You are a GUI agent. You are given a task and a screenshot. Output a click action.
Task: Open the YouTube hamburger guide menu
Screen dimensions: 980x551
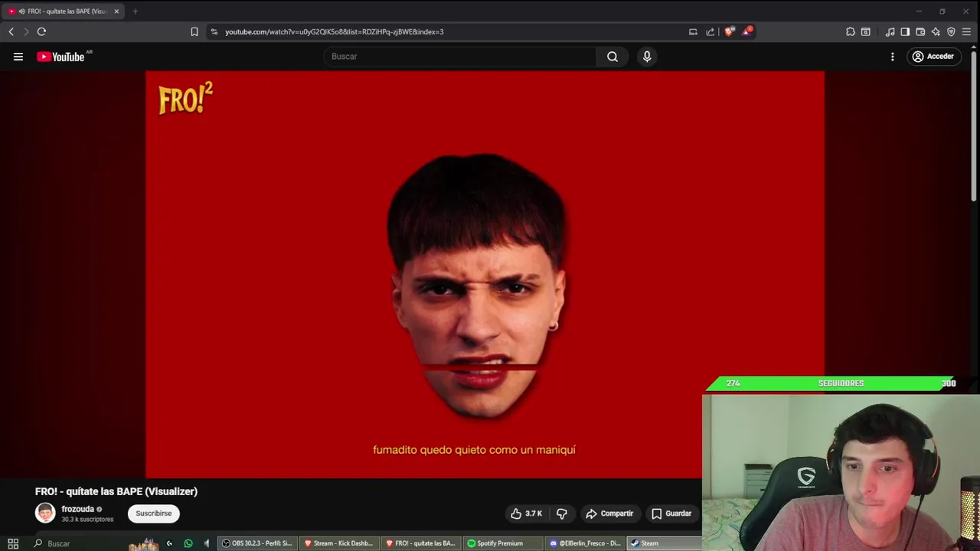coord(18,57)
